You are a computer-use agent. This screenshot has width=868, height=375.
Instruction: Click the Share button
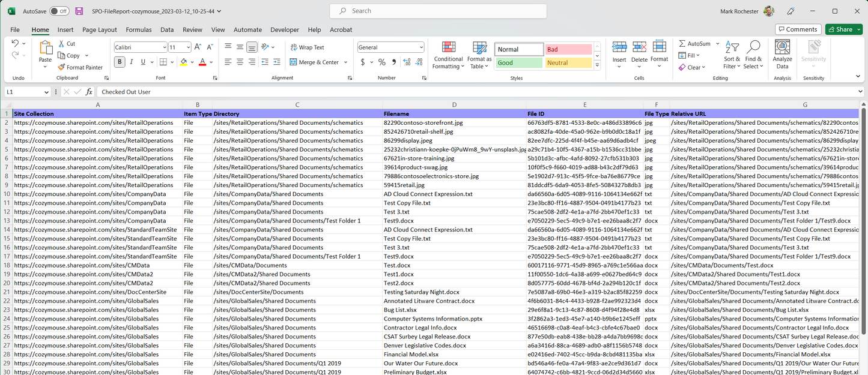(x=844, y=29)
